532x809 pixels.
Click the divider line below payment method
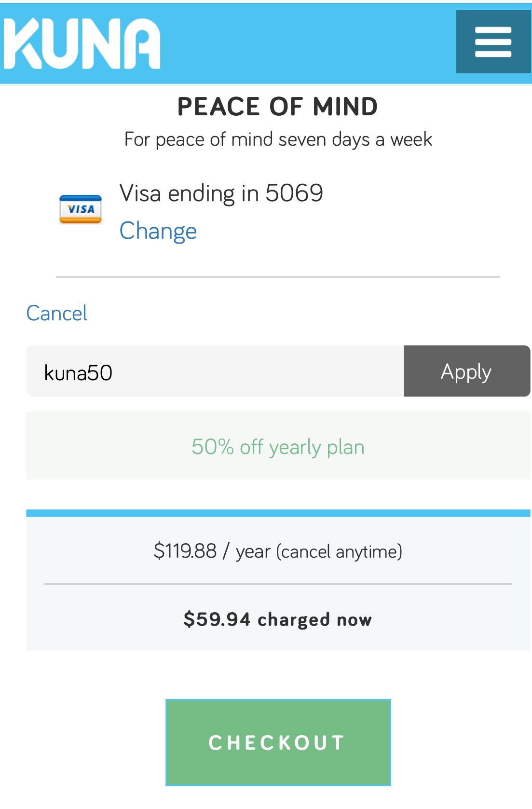coord(278,277)
